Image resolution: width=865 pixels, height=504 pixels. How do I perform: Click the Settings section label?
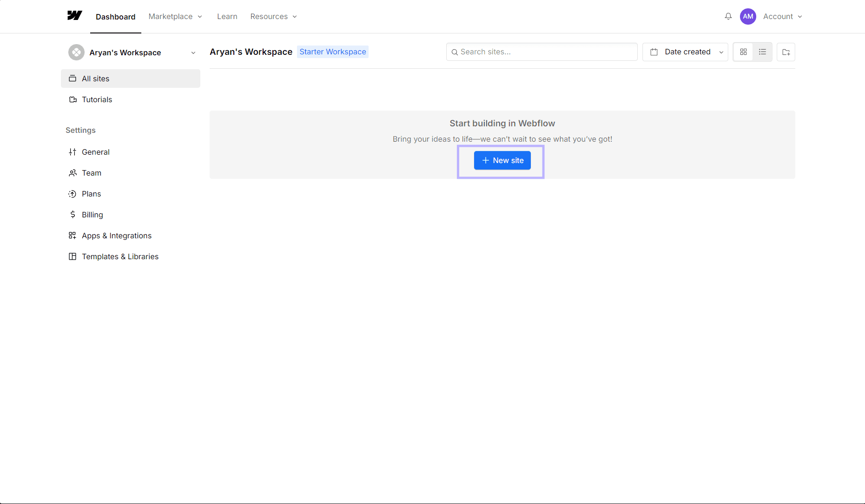(x=80, y=130)
